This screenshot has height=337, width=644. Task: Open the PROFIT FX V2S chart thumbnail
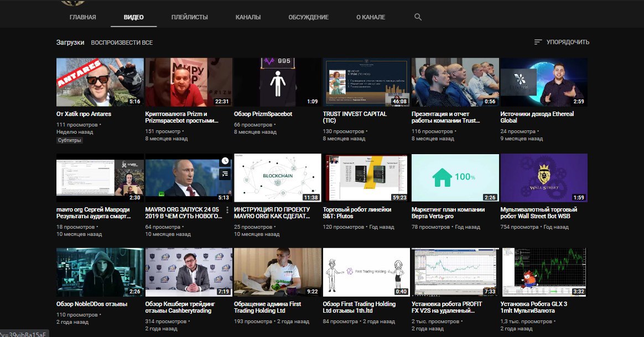click(x=455, y=272)
